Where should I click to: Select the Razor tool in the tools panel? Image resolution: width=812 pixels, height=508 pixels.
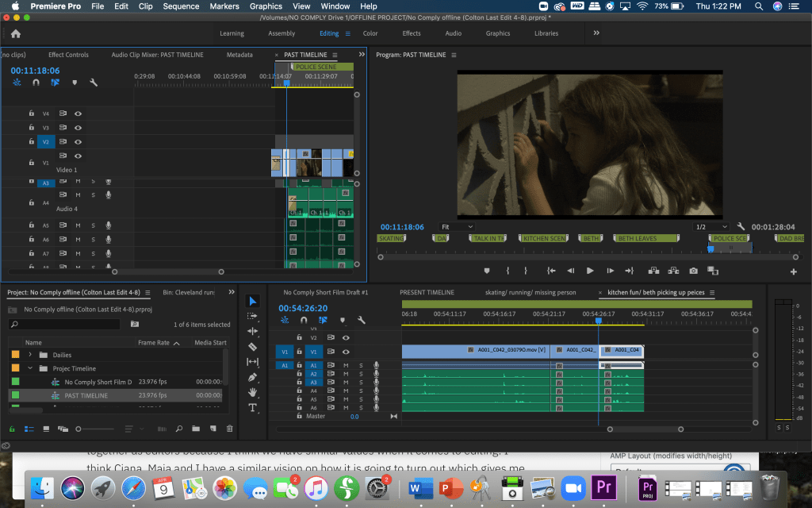pyautogui.click(x=253, y=347)
